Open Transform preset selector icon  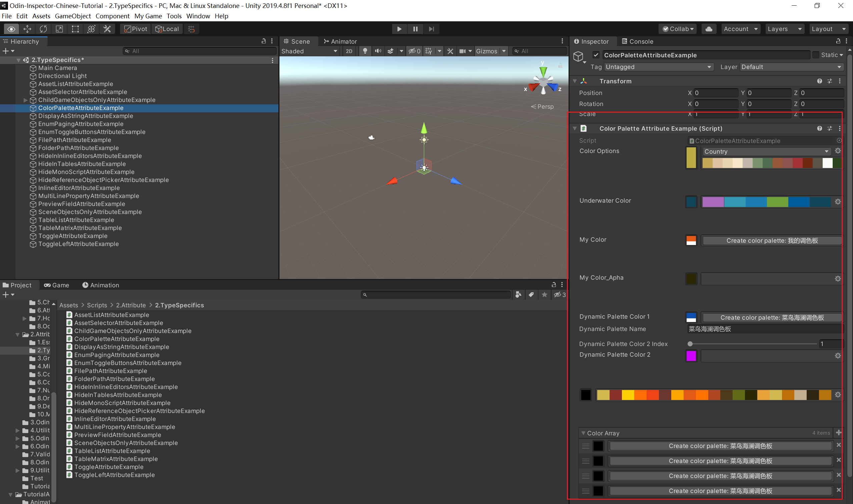click(830, 81)
